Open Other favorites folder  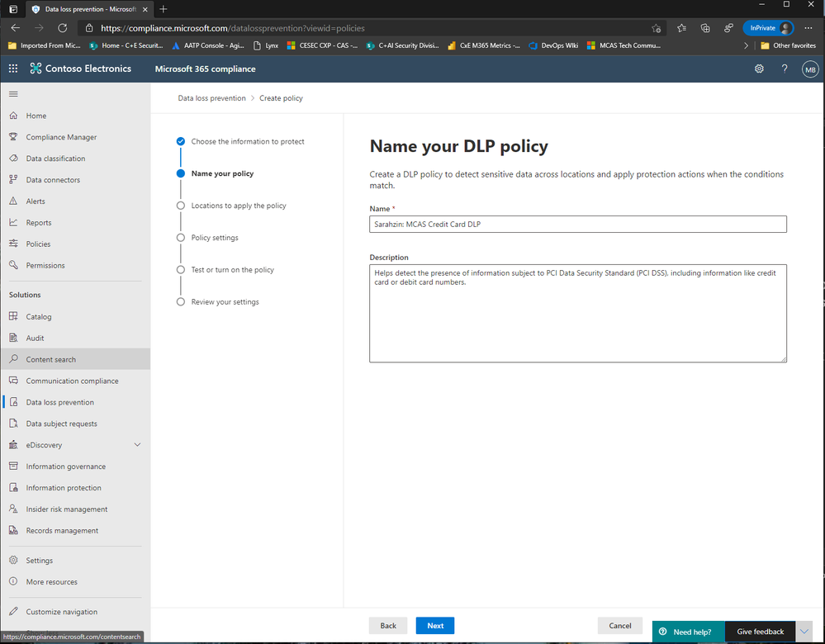(788, 45)
